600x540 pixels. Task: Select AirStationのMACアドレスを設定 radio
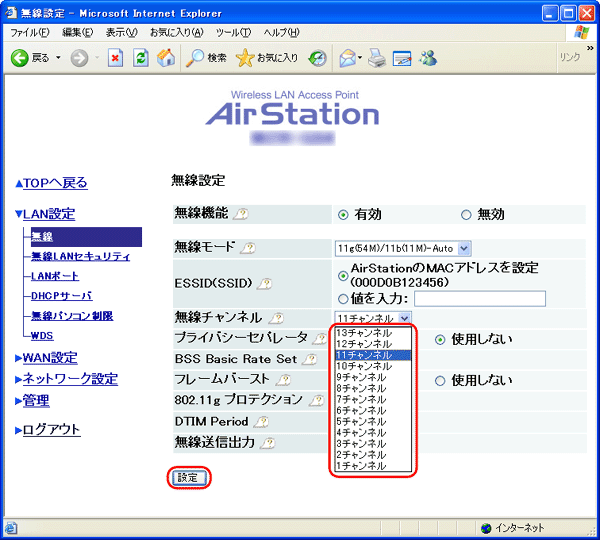pyautogui.click(x=343, y=276)
